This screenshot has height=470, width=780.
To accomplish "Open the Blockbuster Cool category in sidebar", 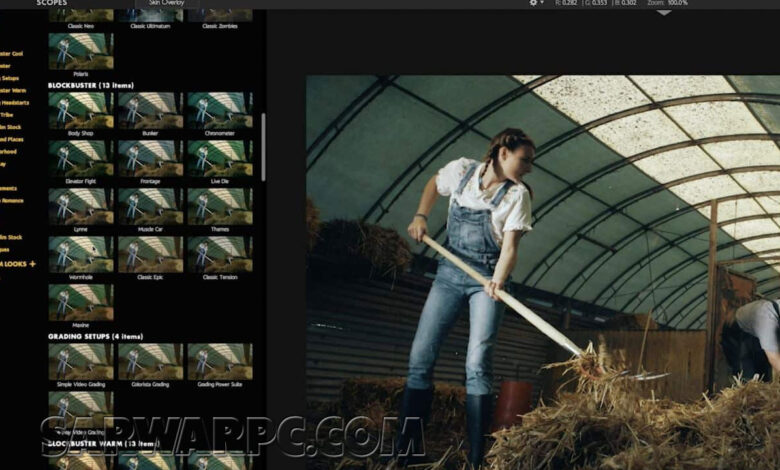I will (x=11, y=54).
